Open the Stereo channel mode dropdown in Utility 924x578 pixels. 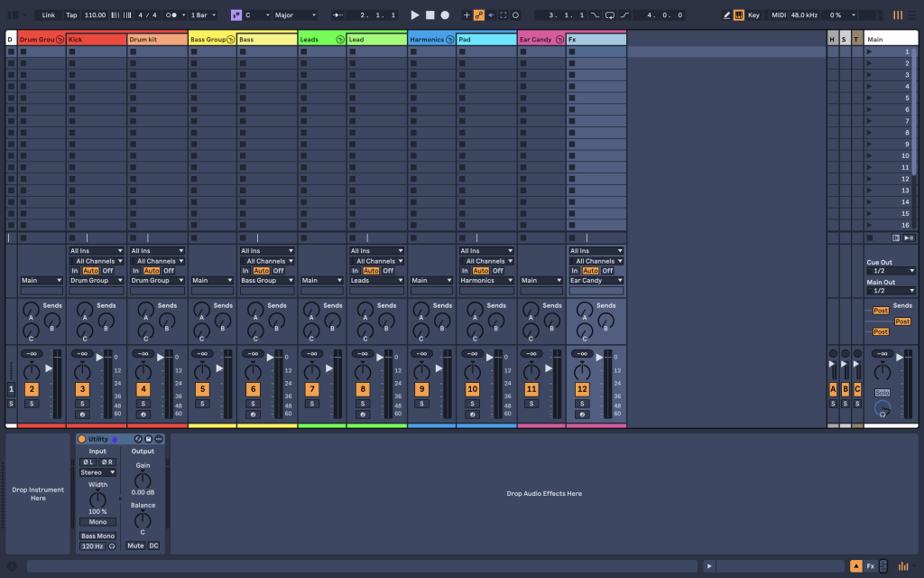[97, 472]
